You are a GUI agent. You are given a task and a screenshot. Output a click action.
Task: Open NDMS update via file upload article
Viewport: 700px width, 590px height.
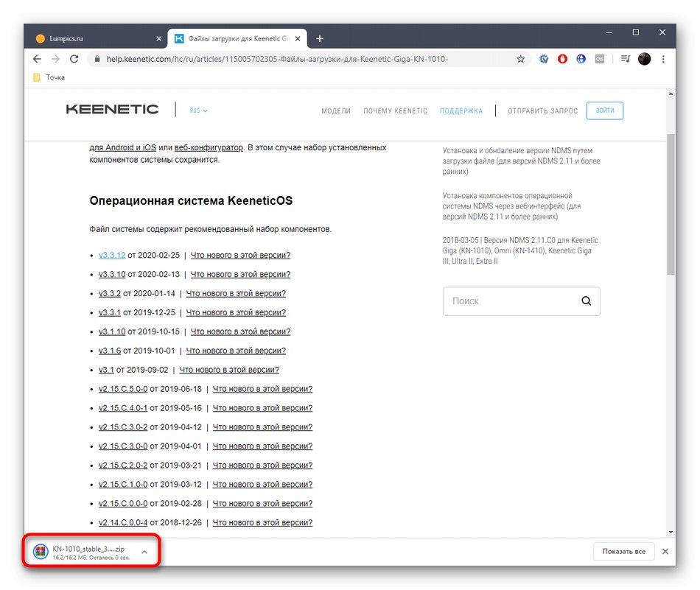pos(522,161)
